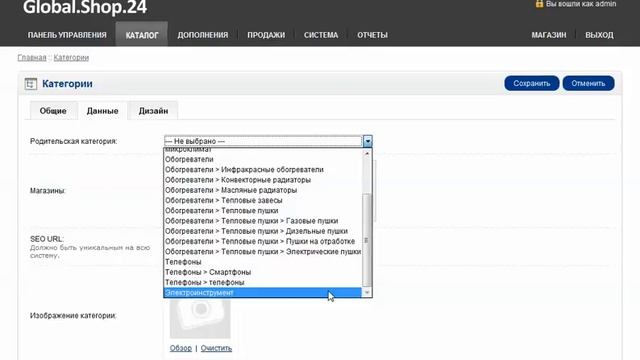Follow the Категории breadcrumb link
640x360 pixels.
(x=71, y=58)
